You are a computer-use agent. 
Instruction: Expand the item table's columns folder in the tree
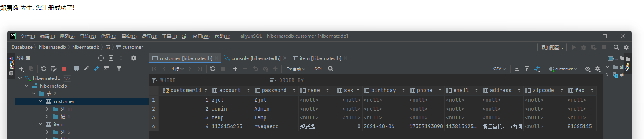click(47, 132)
